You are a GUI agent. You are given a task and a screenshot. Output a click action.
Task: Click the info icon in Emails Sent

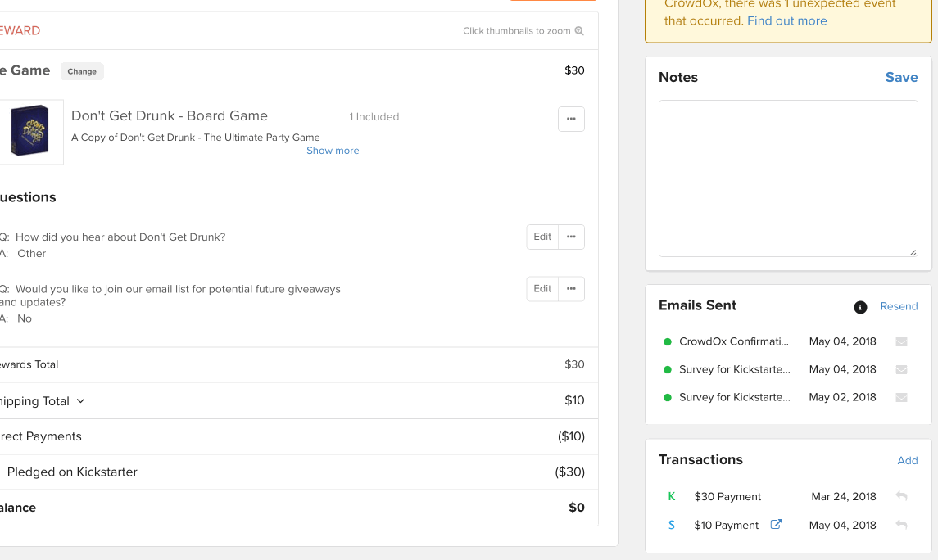(860, 307)
